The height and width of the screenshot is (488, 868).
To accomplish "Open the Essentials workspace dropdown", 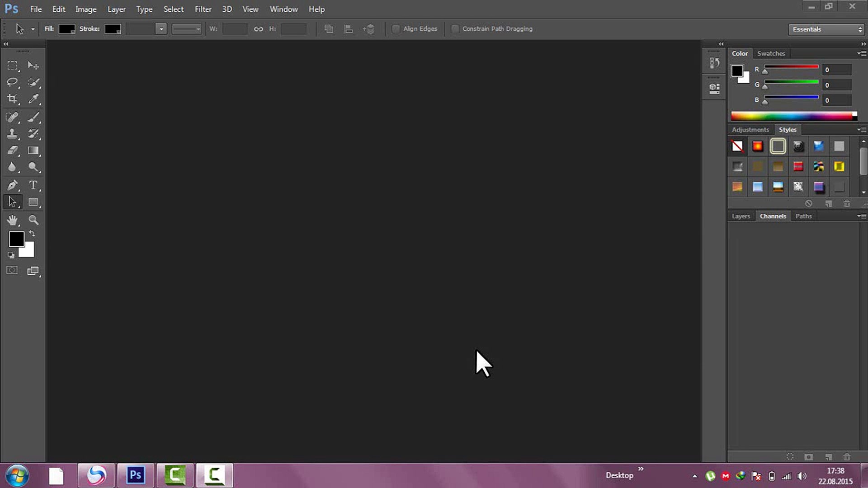I will (827, 29).
